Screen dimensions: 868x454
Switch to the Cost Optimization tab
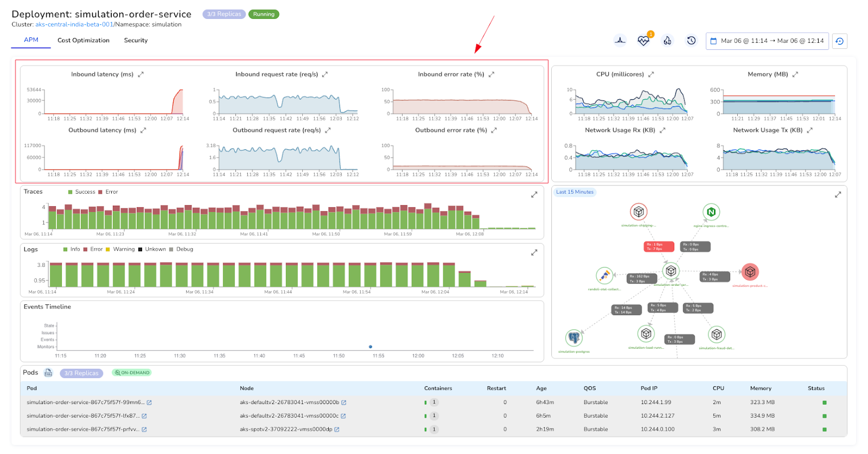coord(84,40)
